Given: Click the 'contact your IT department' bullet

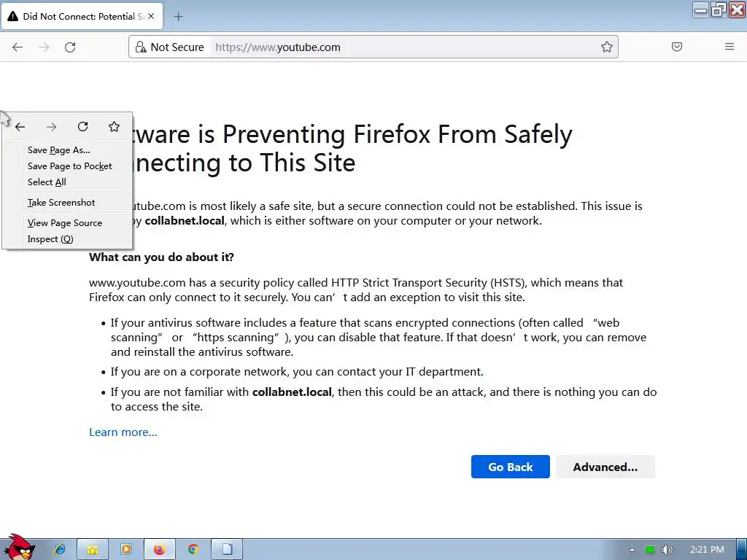Looking at the screenshot, I should tap(297, 371).
